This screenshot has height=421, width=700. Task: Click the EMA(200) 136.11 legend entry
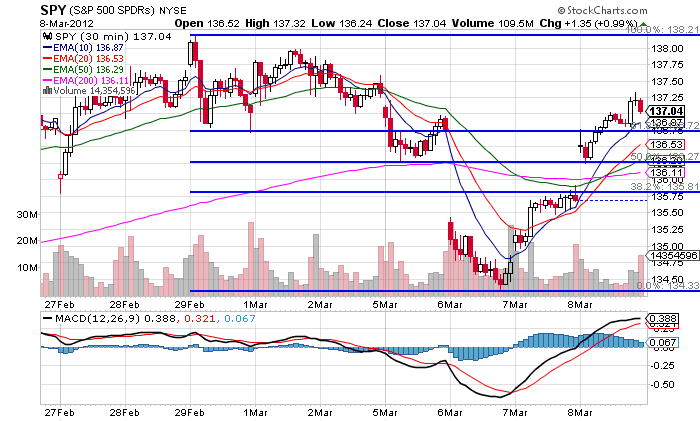click(x=86, y=81)
